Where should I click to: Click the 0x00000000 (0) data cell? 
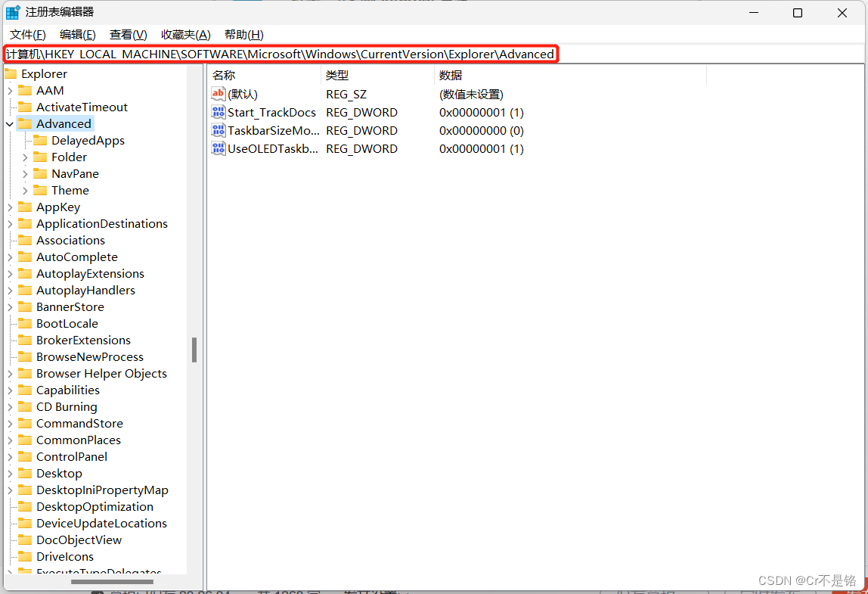(481, 131)
